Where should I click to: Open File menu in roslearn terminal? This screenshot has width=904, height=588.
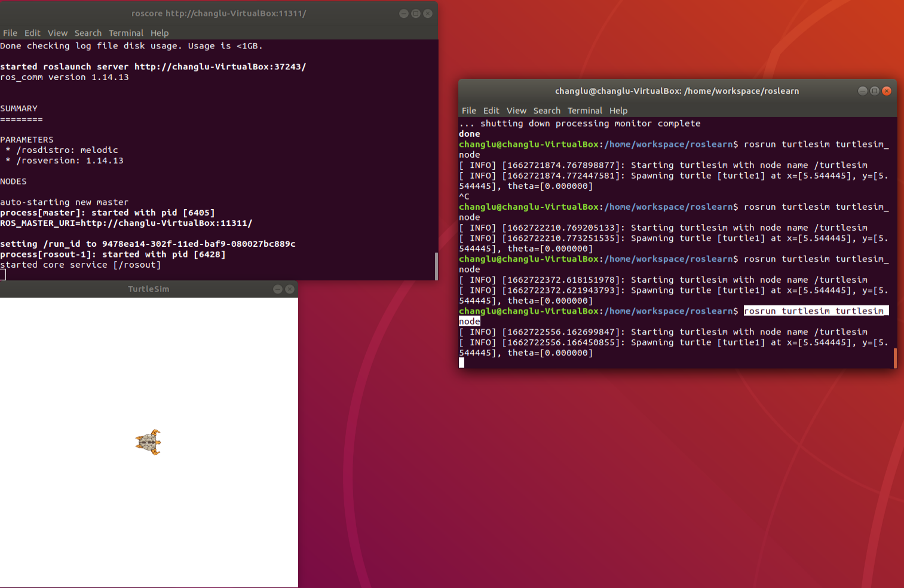(x=469, y=111)
